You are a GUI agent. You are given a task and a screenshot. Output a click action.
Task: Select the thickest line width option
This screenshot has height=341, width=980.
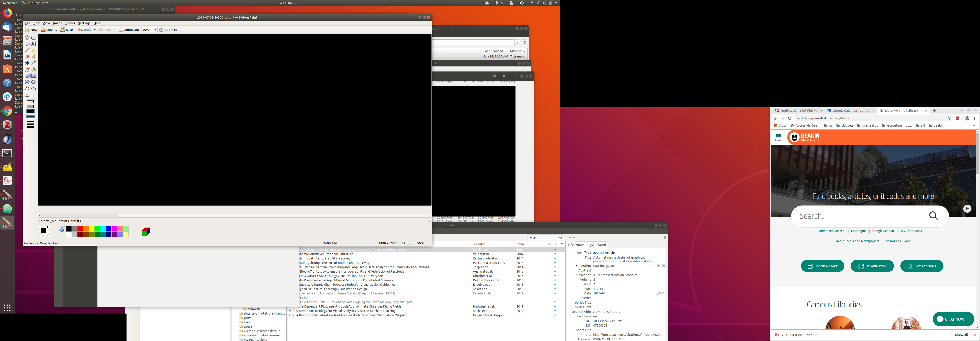[x=30, y=127]
